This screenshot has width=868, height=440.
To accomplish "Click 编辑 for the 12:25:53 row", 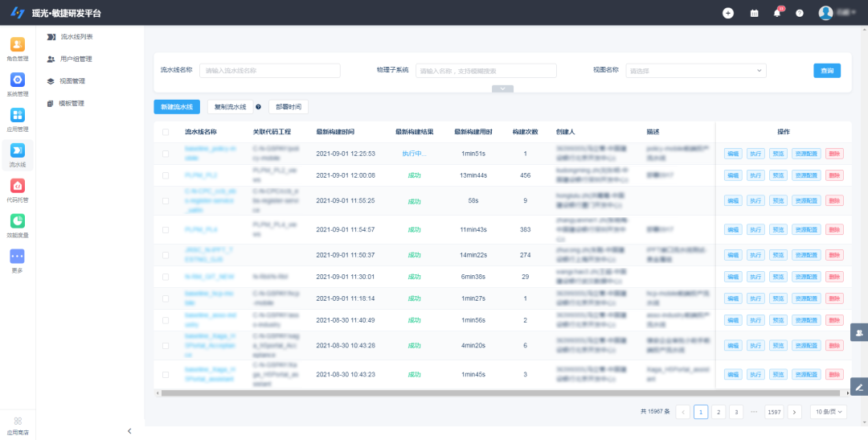I will (734, 154).
